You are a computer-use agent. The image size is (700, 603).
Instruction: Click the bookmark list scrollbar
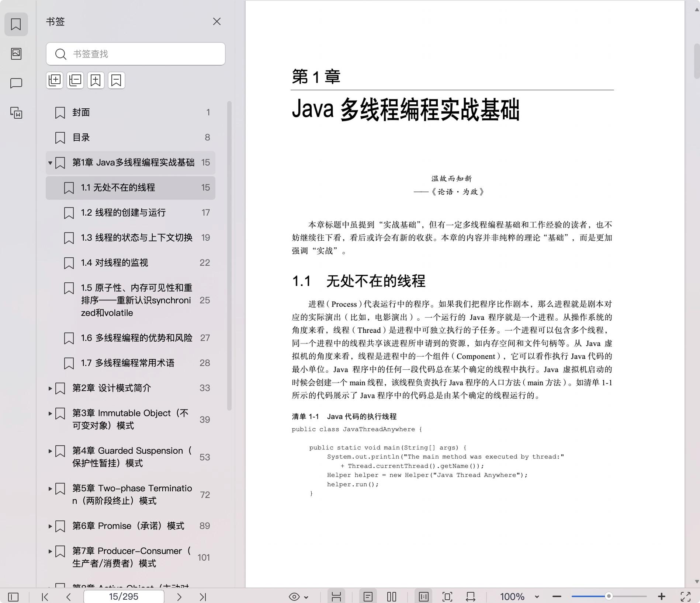click(x=229, y=255)
